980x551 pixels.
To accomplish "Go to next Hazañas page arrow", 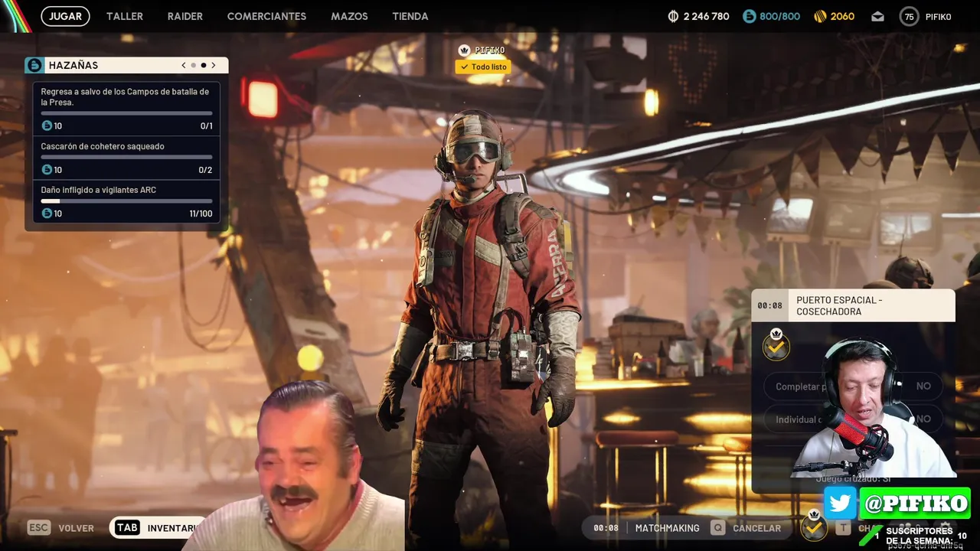I will click(x=214, y=65).
